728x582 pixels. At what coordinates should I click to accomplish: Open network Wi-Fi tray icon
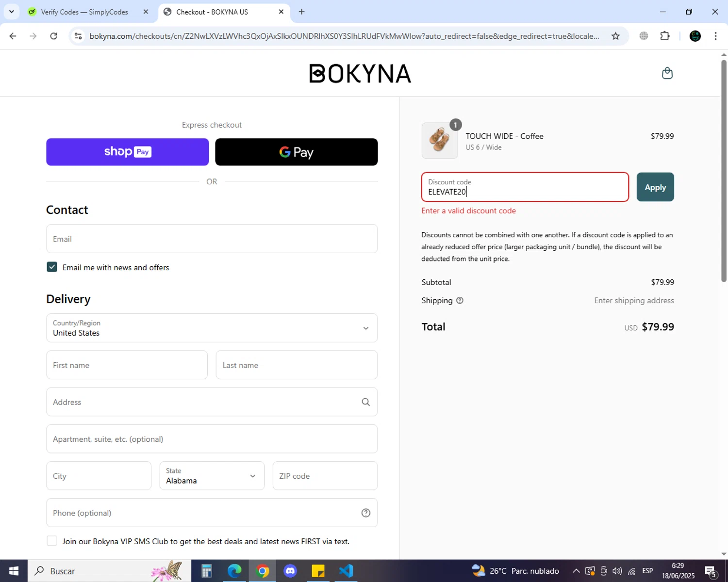(631, 571)
